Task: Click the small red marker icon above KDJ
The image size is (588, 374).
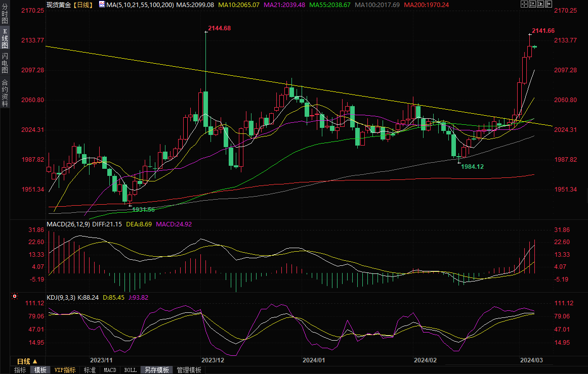Action: click(14, 296)
